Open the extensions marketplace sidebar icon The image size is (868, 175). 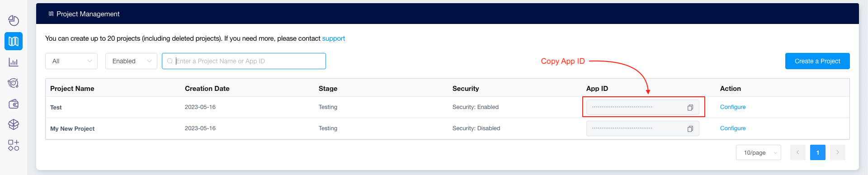pos(14,145)
